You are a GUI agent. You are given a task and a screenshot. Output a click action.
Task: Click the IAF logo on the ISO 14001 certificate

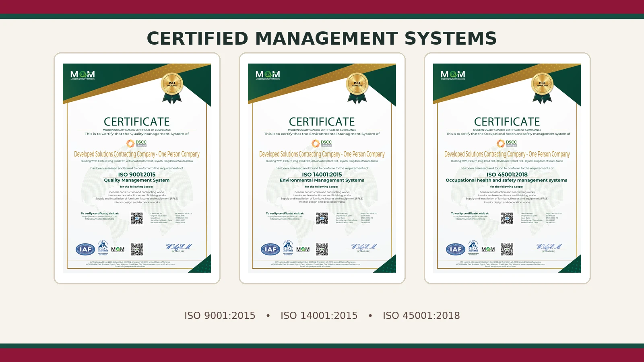pos(270,249)
